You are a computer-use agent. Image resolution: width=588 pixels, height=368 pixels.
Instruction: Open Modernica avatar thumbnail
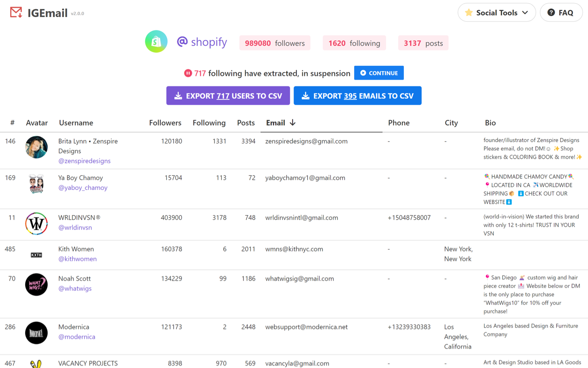coord(36,333)
